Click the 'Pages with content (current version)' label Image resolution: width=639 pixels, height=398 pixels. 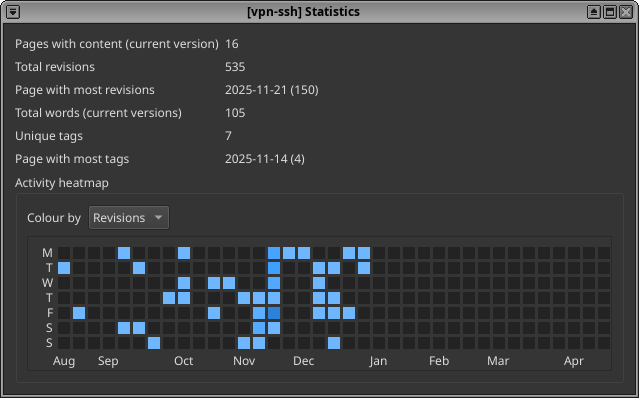[x=117, y=44]
